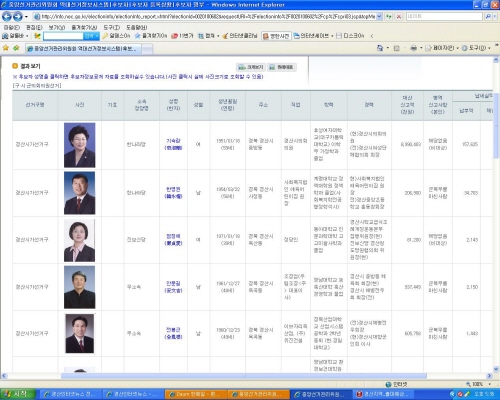Go forward with the browser Forward arrow
The image size is (500, 400).
click(x=17, y=16)
